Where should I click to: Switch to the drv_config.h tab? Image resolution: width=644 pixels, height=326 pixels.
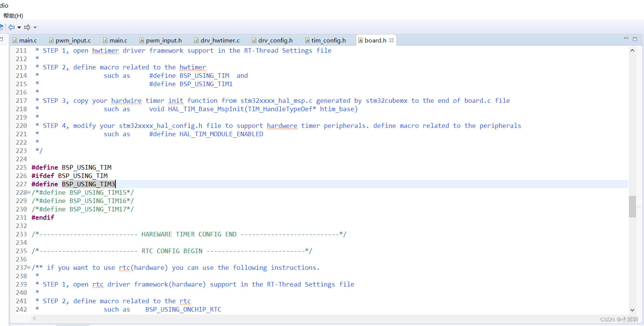272,40
